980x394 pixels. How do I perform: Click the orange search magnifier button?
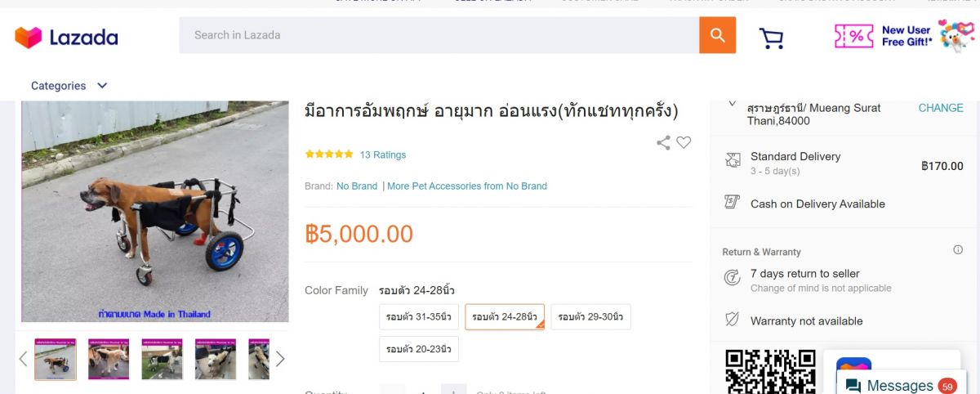coord(717,35)
